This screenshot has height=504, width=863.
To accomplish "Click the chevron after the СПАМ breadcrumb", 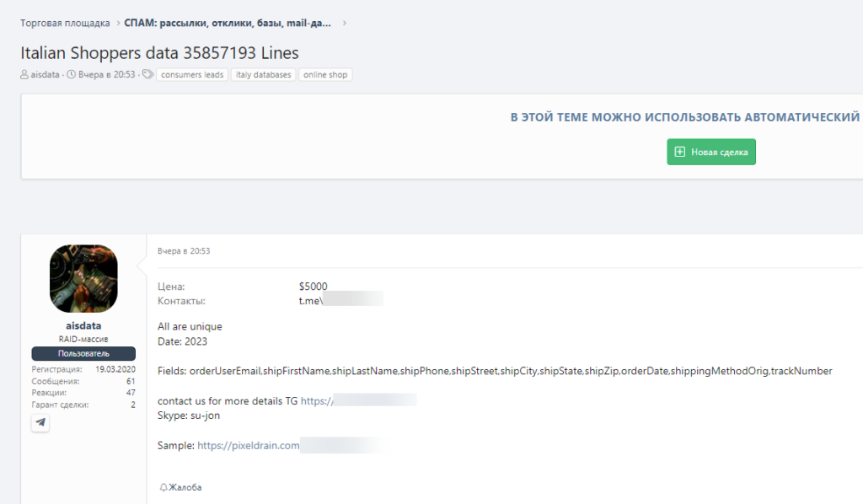I will 344,23.
